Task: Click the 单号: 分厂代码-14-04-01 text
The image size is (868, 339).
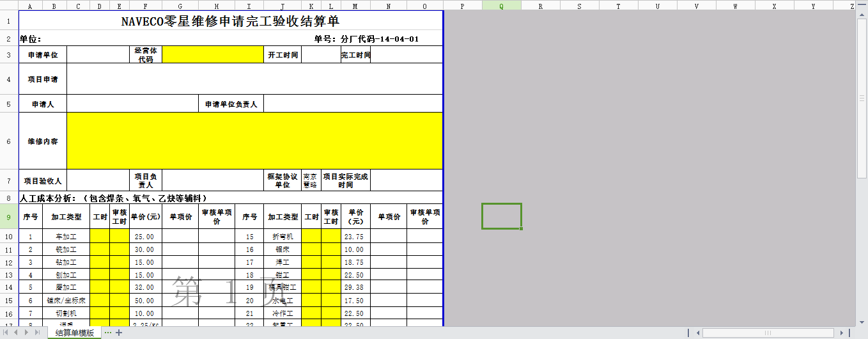Action: [367, 39]
